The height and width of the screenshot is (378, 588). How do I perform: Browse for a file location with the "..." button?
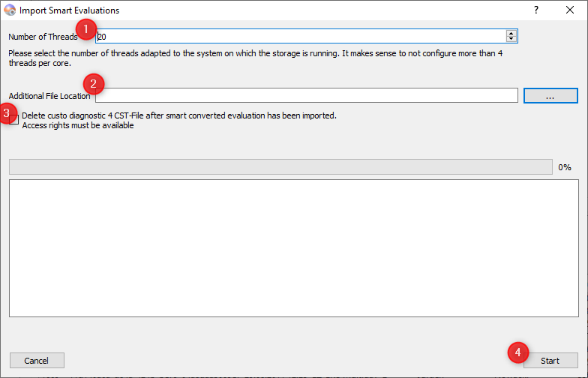[550, 95]
